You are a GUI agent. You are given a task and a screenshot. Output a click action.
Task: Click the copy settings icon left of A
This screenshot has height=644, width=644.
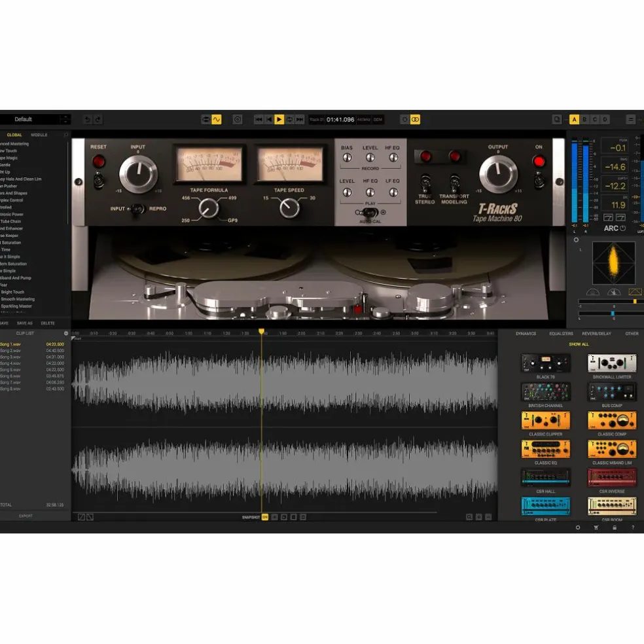pos(557,120)
